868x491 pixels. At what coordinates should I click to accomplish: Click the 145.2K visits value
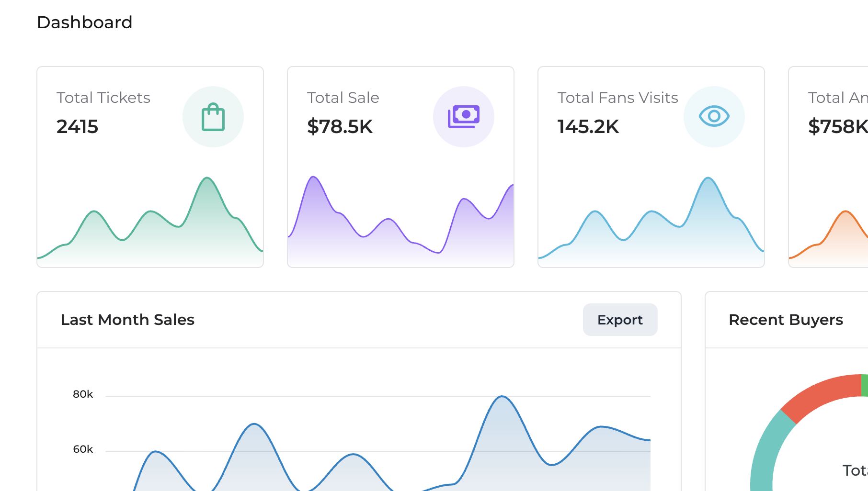[588, 127]
